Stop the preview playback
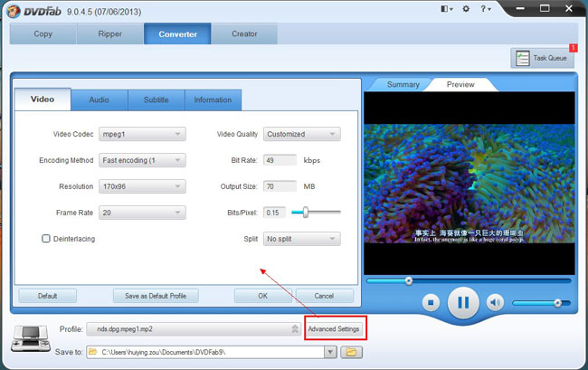Viewport: 588px width, 370px height. tap(432, 302)
